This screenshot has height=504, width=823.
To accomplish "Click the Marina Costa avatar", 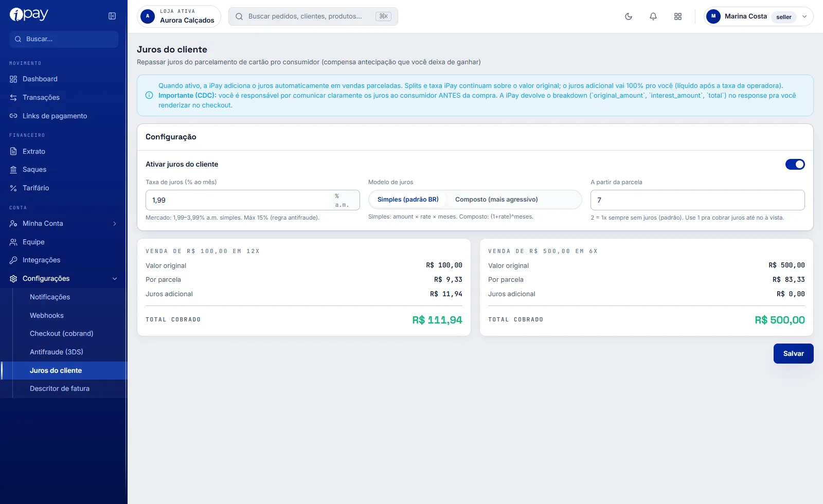I will tap(713, 16).
